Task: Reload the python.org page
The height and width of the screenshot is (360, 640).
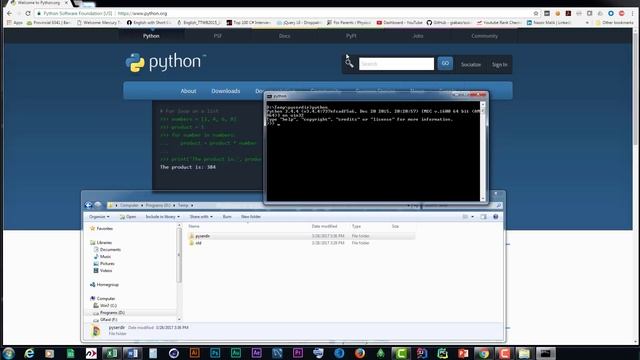Action: click(28, 13)
